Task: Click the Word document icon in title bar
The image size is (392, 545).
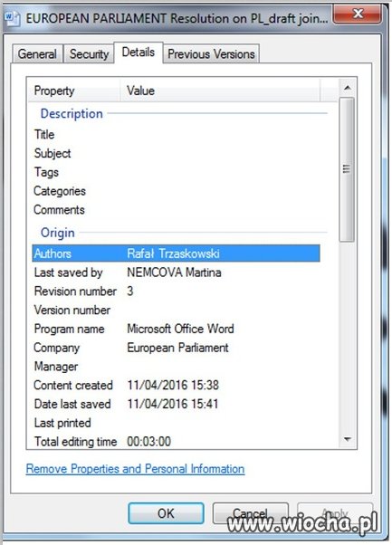Action: [12, 18]
